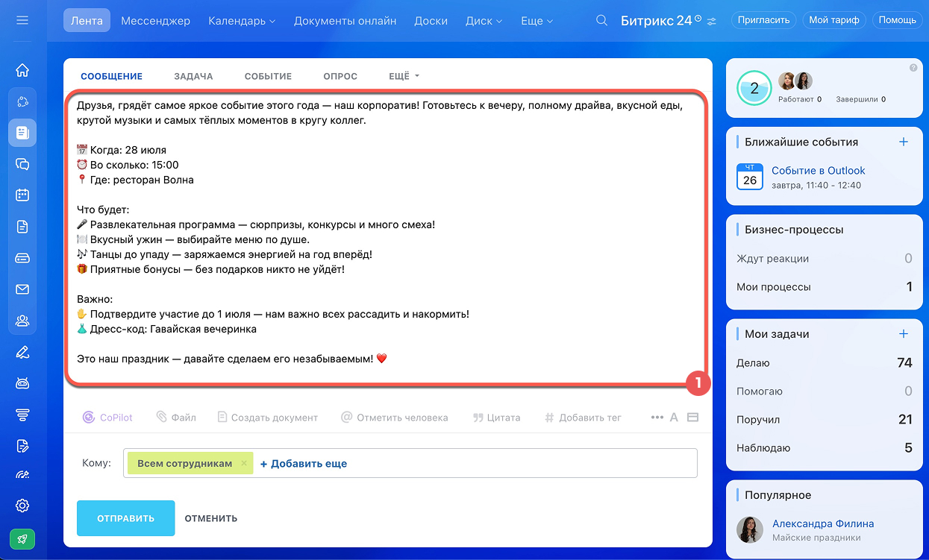Image resolution: width=929 pixels, height=560 pixels.
Task: Click the Пригласить button
Action: [763, 20]
